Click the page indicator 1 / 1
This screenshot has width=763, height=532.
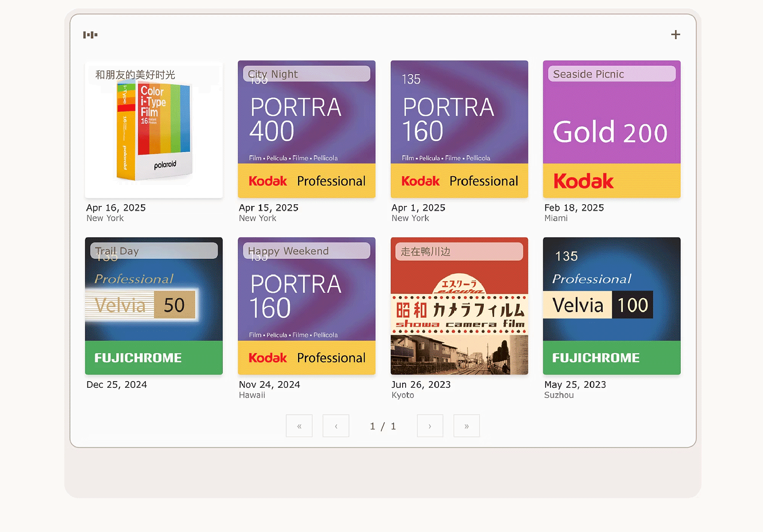pyautogui.click(x=383, y=426)
